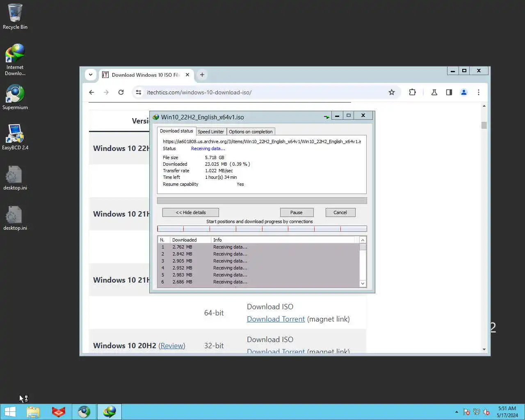Click the flag notification tray icon
Image resolution: width=525 pixels, height=420 pixels.
(x=467, y=412)
